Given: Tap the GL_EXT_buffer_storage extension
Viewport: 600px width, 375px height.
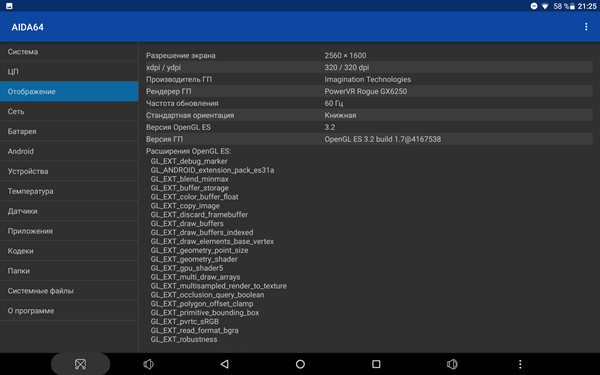Looking at the screenshot, I should 189,188.
